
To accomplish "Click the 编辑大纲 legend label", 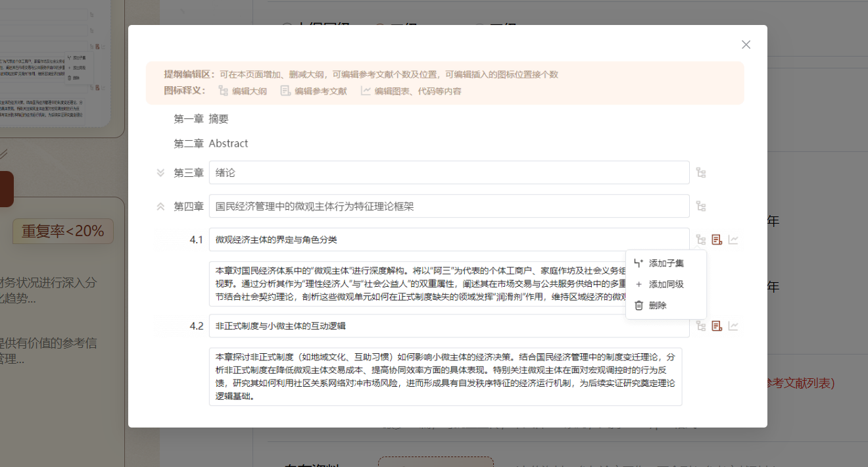I will click(x=249, y=91).
